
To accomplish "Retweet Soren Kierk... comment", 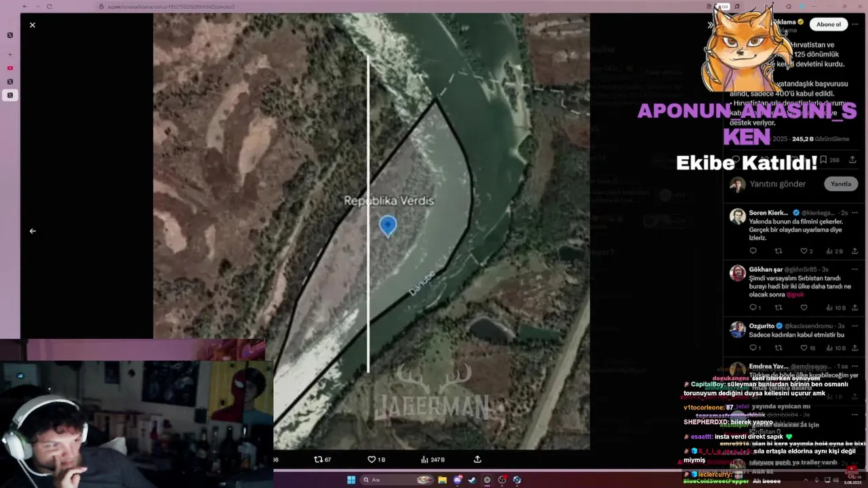I will tap(778, 251).
